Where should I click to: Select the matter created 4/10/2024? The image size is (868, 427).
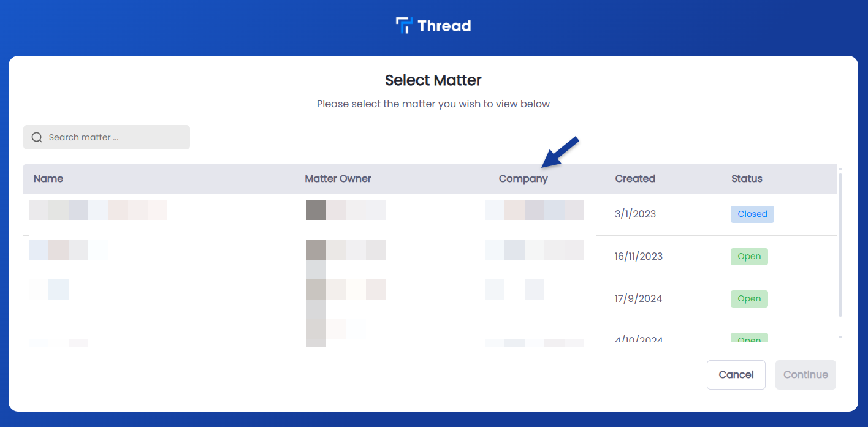pos(430,335)
